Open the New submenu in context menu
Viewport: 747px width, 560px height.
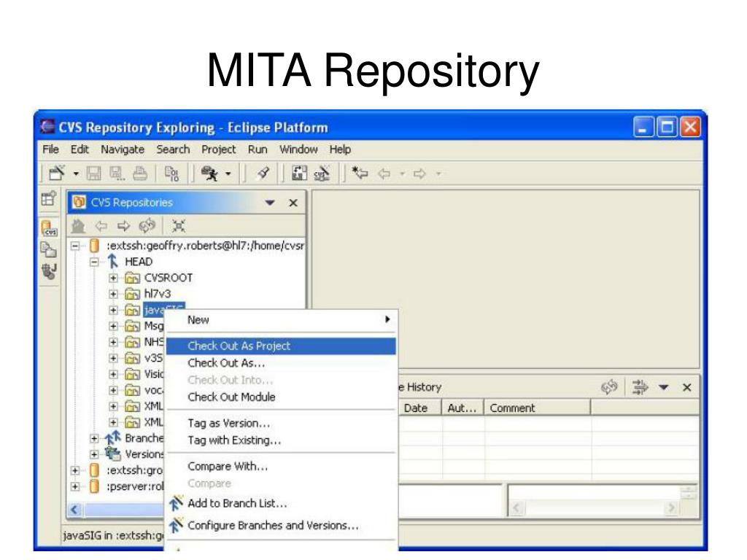point(282,320)
